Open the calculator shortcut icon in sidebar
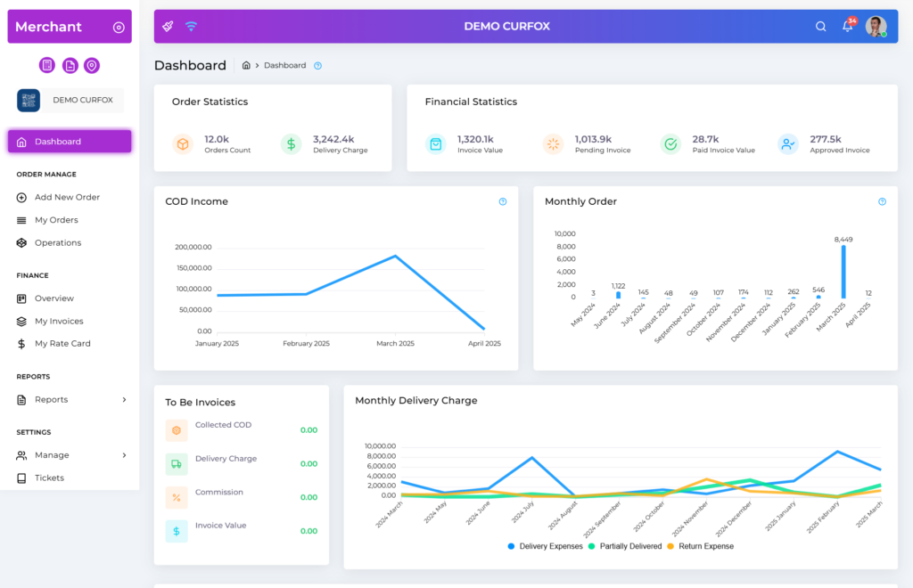Screen dimensions: 913x588 point(47,65)
